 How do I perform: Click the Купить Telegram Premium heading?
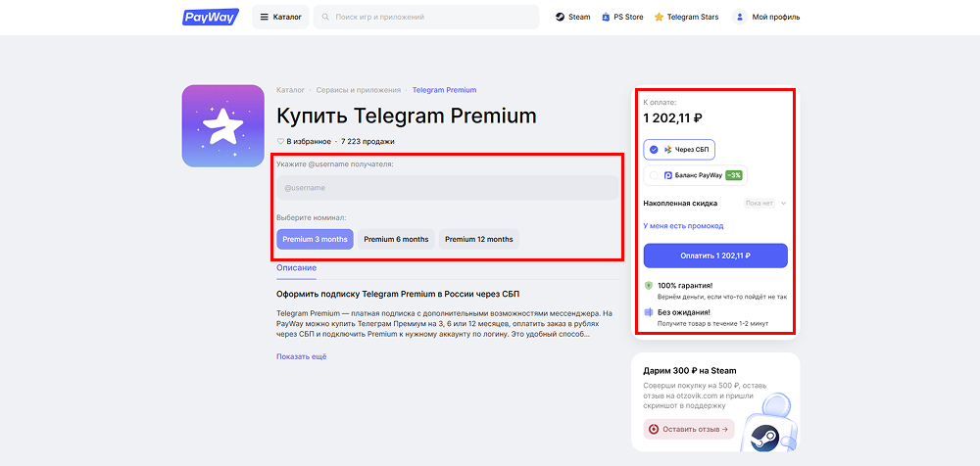pyautogui.click(x=407, y=116)
